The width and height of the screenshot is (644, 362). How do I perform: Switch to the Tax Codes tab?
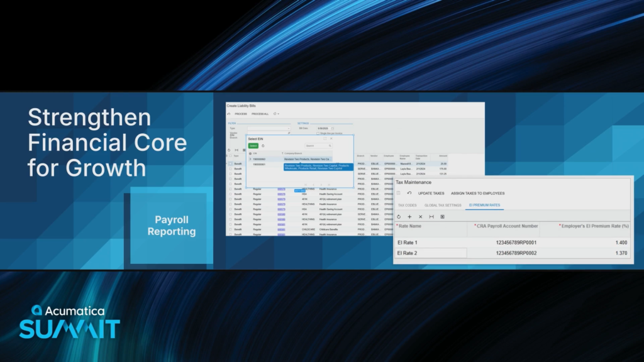point(407,205)
